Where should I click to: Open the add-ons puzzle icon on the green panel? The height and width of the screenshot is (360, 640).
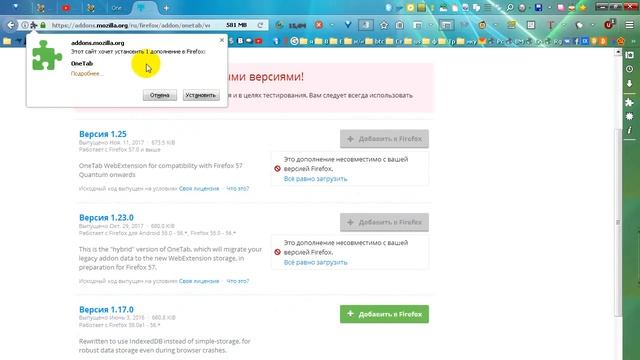629,102
